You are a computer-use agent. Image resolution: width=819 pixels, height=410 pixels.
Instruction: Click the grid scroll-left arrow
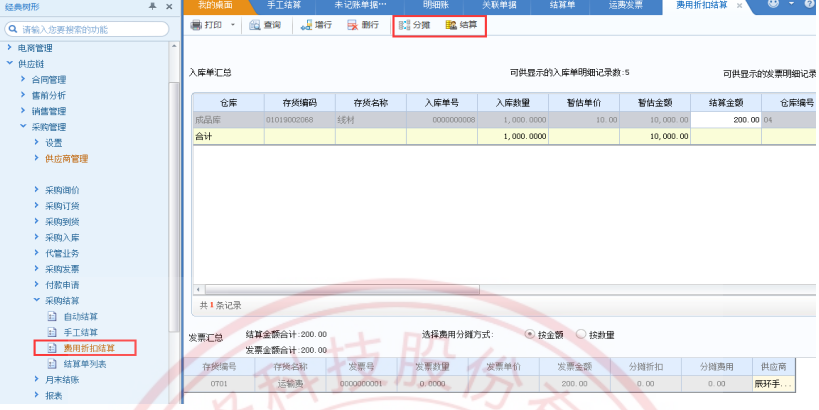point(198,289)
